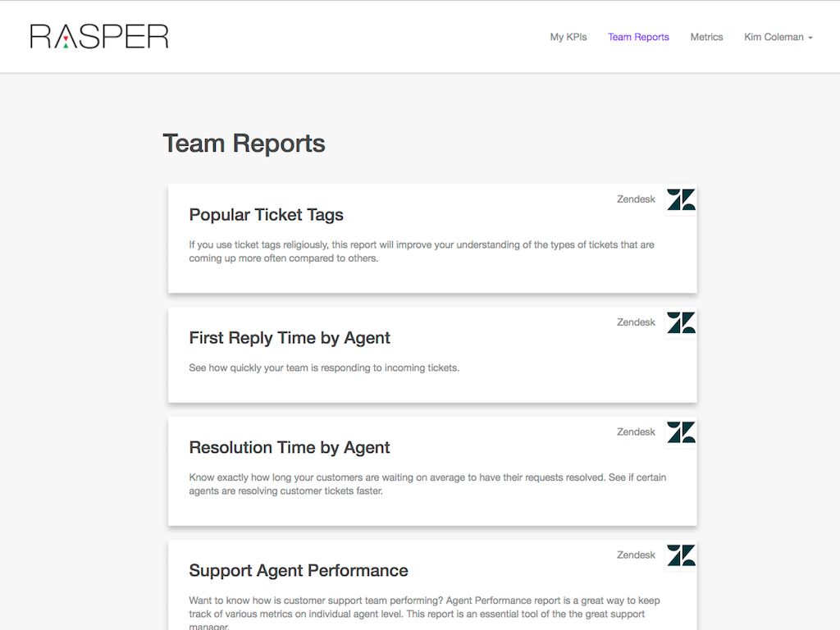Image resolution: width=840 pixels, height=630 pixels.
Task: Open the Metrics page from navbar
Action: point(706,37)
